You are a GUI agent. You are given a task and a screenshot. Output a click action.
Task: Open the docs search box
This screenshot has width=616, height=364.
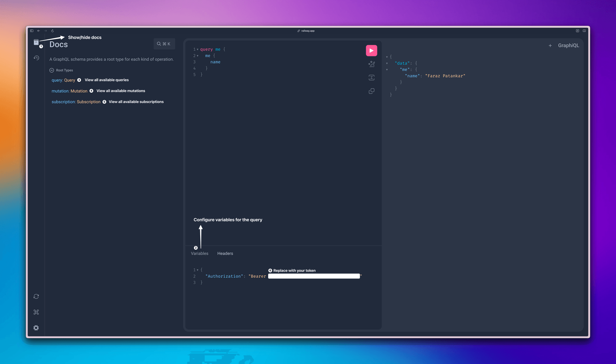[x=164, y=44]
